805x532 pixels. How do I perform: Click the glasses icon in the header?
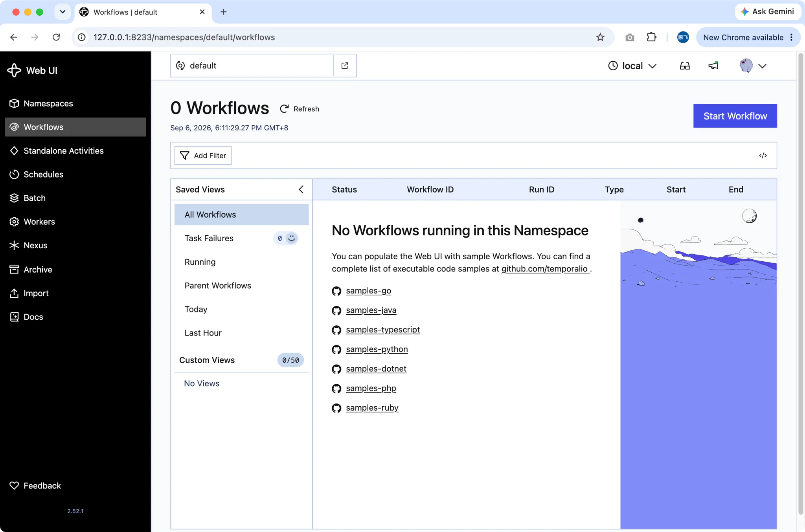(x=685, y=66)
